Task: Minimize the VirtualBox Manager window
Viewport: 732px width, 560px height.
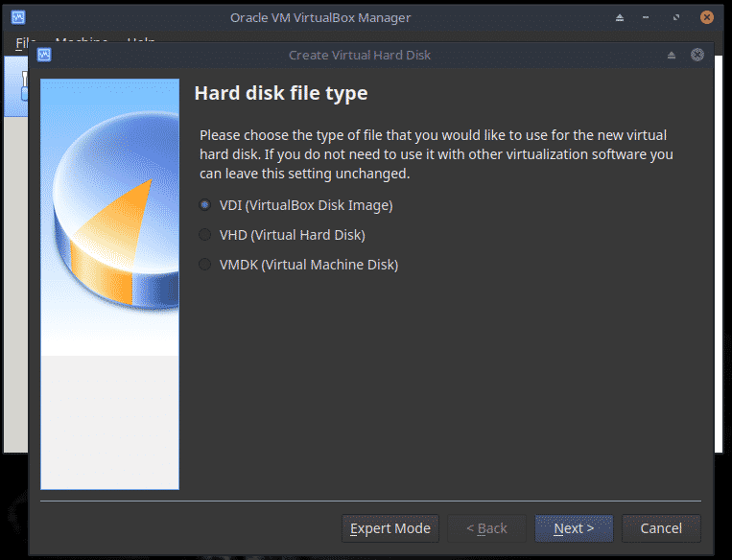Action: [x=649, y=17]
